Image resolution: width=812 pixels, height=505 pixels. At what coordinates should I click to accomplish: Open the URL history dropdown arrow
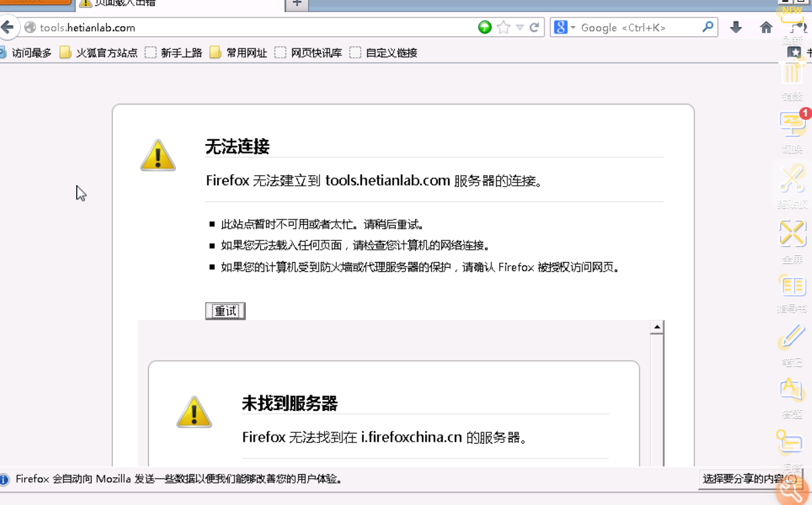(x=520, y=28)
